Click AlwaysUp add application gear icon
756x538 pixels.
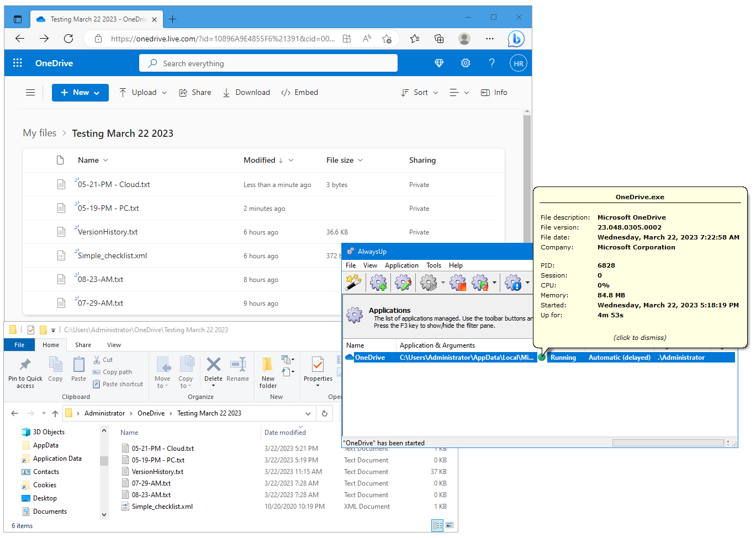tap(378, 283)
